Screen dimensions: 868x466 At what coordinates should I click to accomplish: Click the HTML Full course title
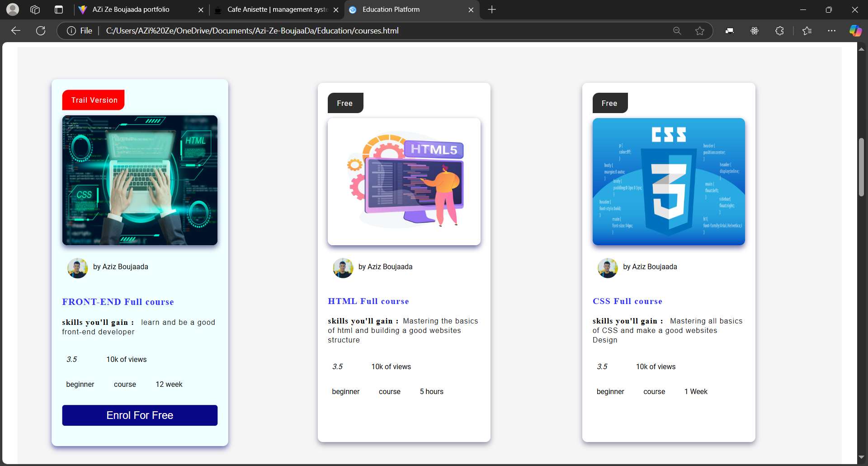(x=368, y=301)
